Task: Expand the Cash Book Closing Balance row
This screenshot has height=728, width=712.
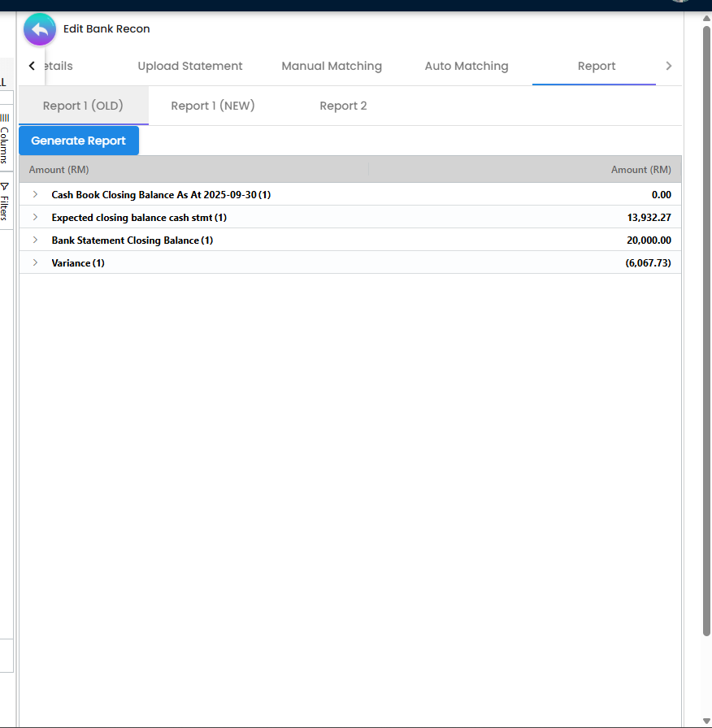Action: [x=35, y=194]
